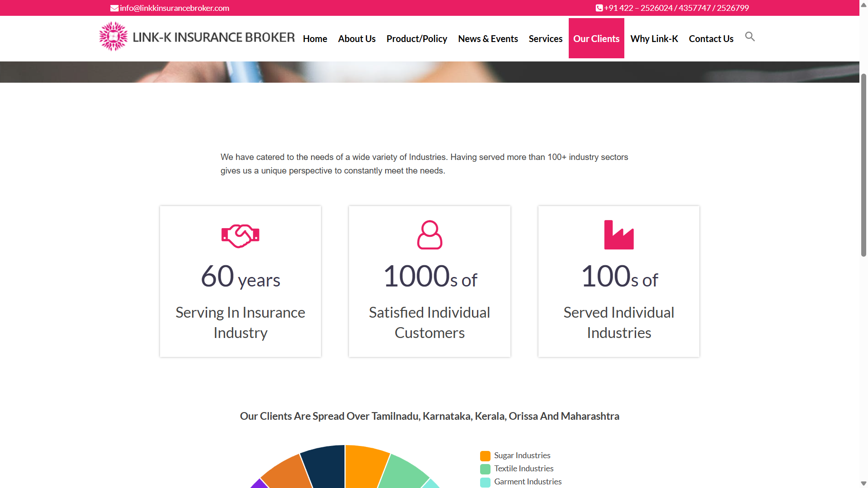Open the Home menu item

(x=315, y=38)
